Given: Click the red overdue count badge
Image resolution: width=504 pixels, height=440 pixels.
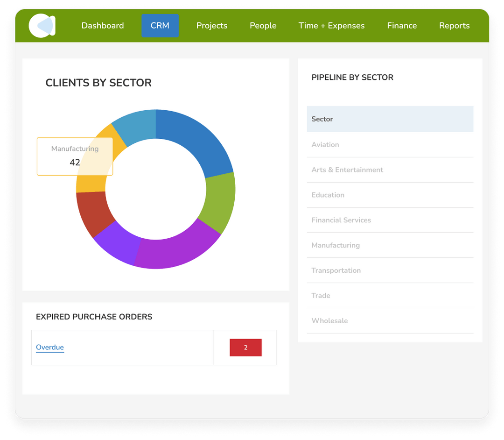Looking at the screenshot, I should [x=245, y=348].
